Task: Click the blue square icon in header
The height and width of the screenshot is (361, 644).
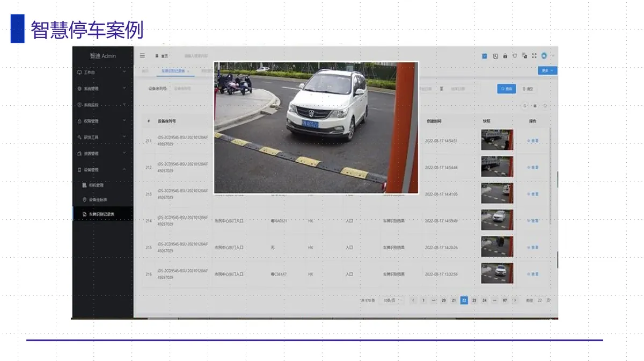Action: click(485, 55)
